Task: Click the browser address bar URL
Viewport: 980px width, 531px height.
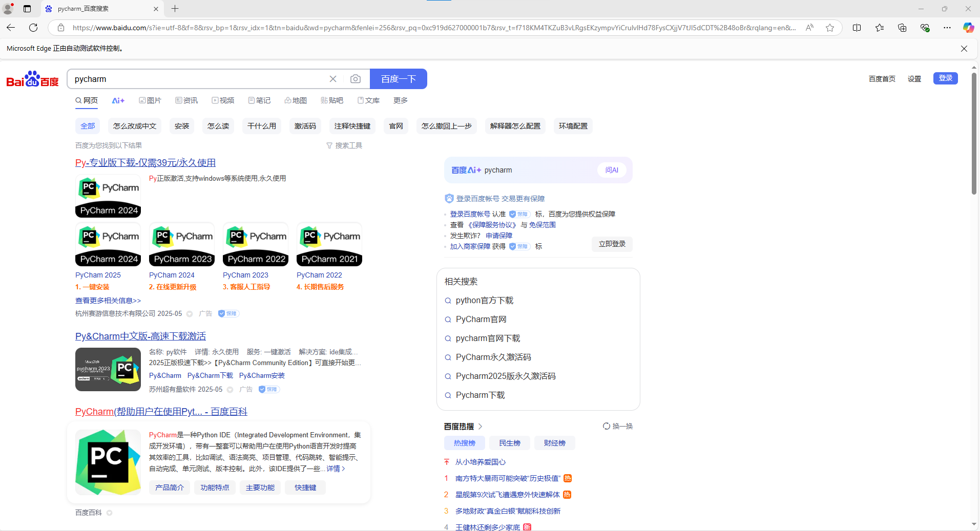Action: 434,28
